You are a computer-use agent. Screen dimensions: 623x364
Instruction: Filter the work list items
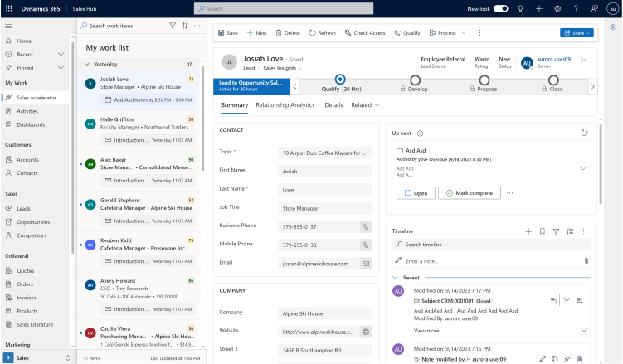coord(173,26)
